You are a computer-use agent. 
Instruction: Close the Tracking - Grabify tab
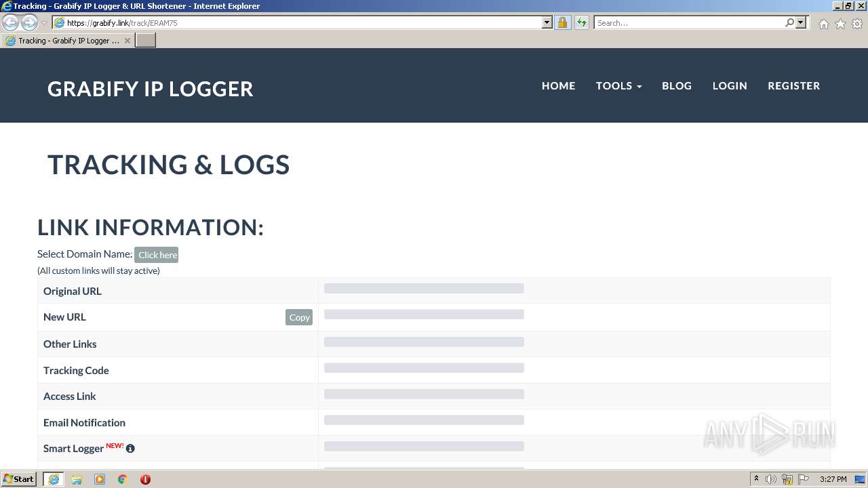point(127,41)
